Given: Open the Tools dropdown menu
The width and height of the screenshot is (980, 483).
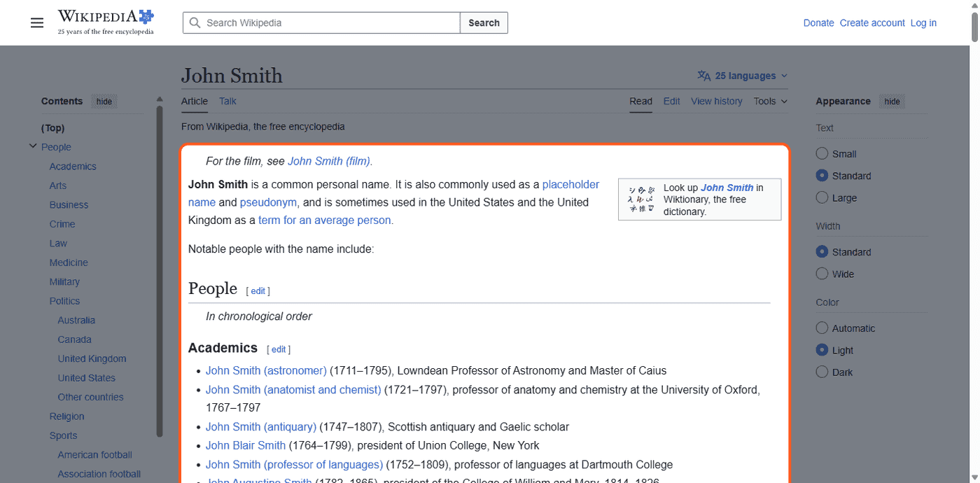Looking at the screenshot, I should [770, 101].
